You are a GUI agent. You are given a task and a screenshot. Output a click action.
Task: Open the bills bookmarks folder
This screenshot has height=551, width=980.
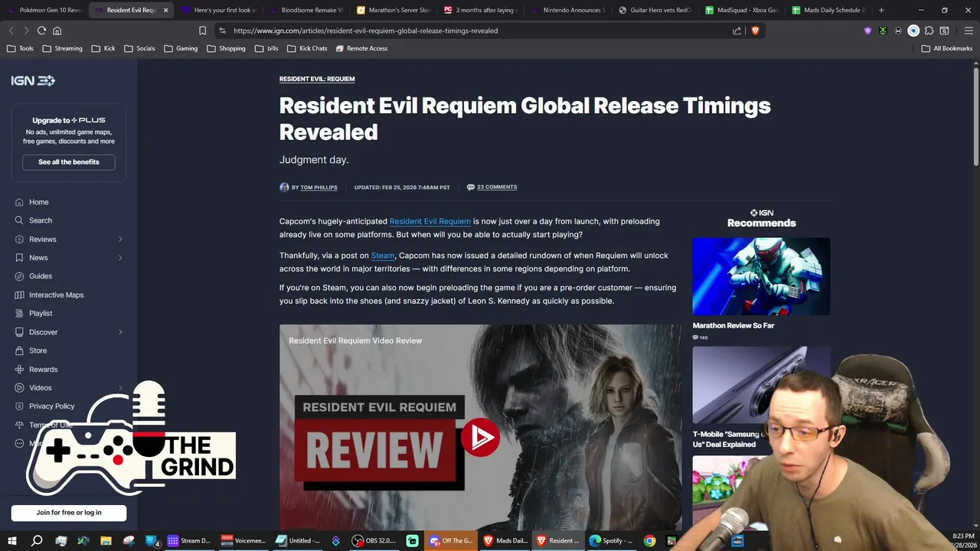click(266, 48)
